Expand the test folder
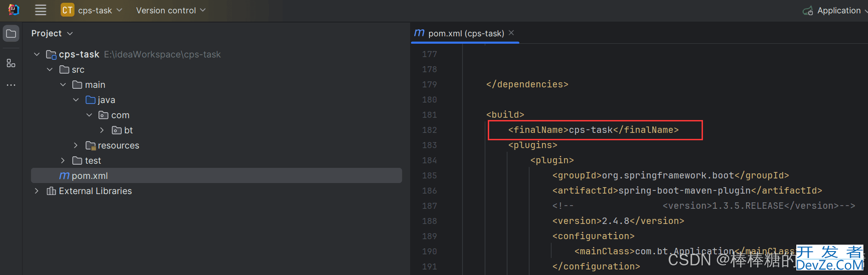The width and height of the screenshot is (868, 275). (63, 160)
